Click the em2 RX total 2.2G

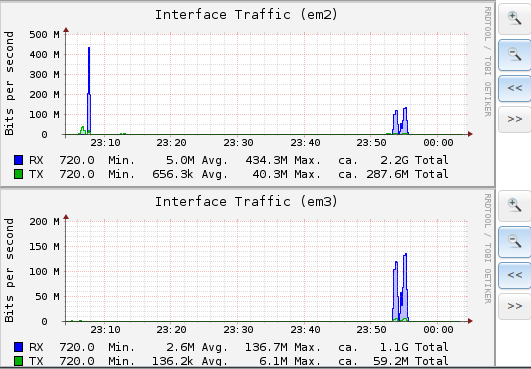coord(394,160)
